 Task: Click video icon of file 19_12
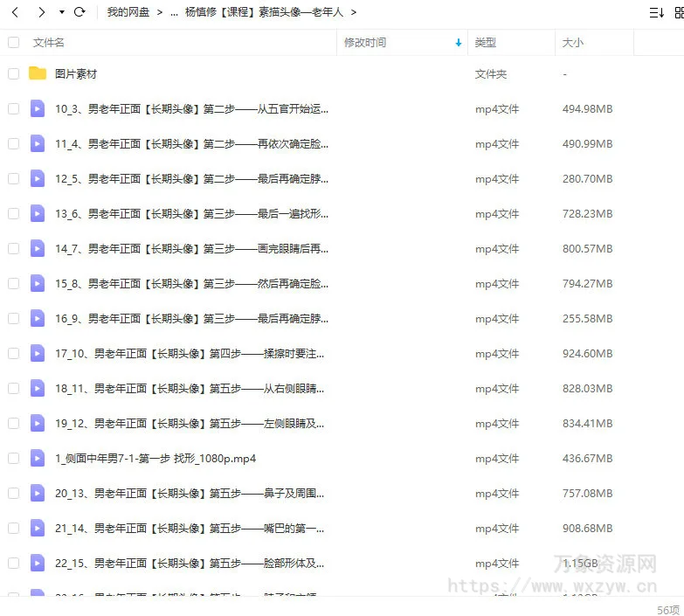[38, 423]
